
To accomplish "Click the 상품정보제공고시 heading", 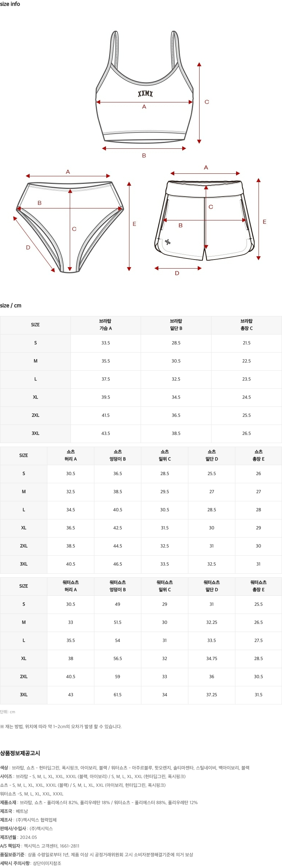I will (x=20, y=753).
